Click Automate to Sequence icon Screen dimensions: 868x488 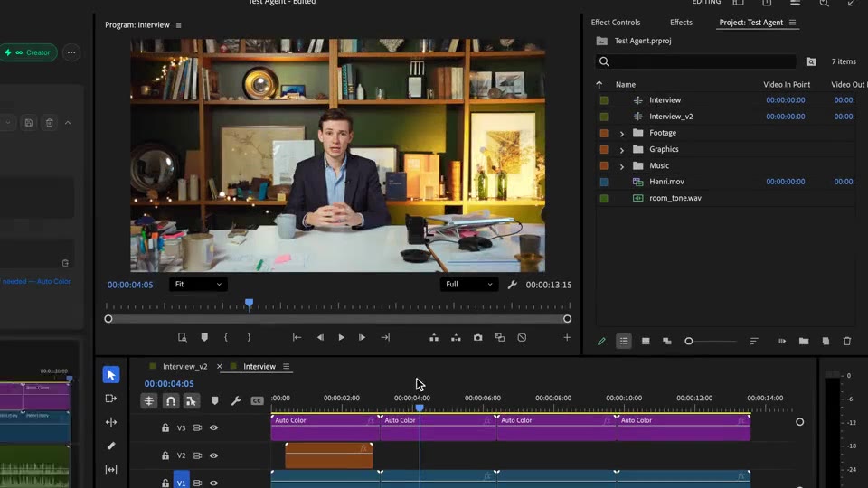(x=781, y=342)
